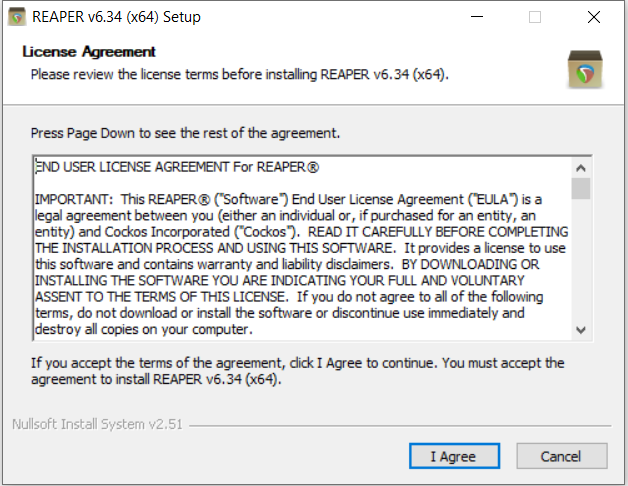
Task: Click the Press Page Down instruction text
Action: click(185, 133)
